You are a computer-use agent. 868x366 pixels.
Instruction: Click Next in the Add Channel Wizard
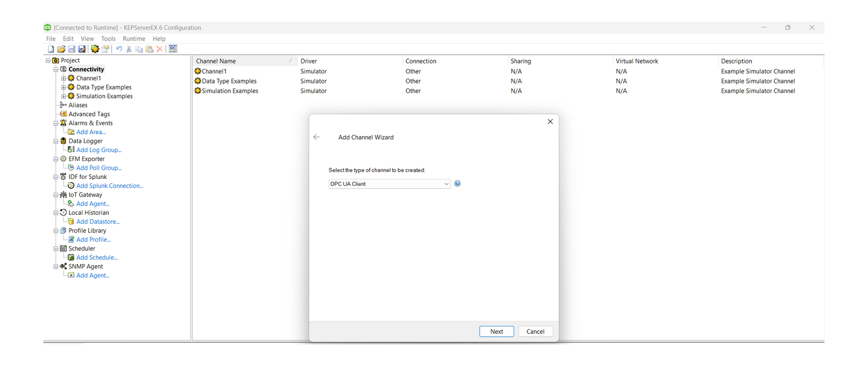tap(496, 331)
